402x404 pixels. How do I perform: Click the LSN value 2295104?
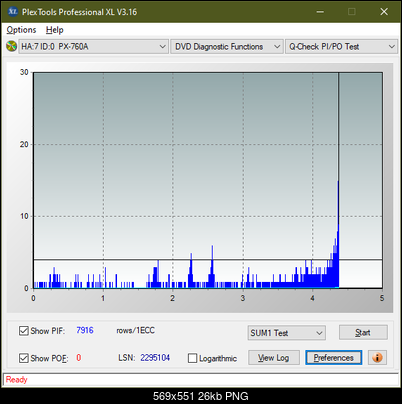pyautogui.click(x=155, y=358)
